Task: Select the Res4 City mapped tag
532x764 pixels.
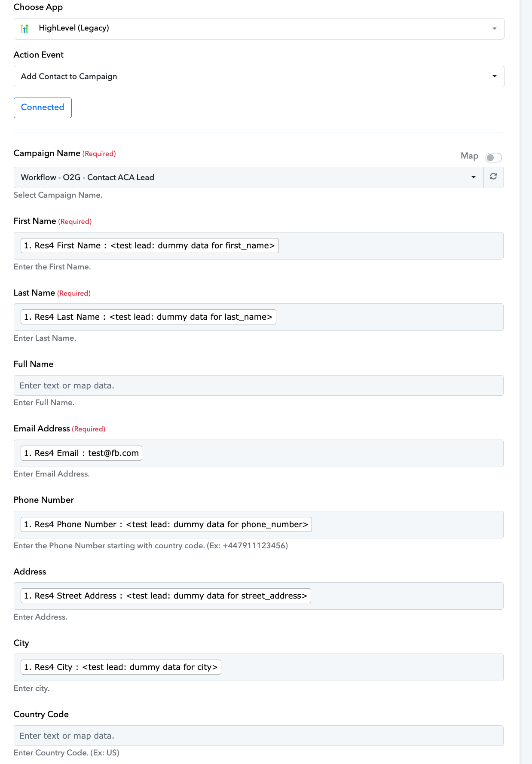Action: pyautogui.click(x=121, y=667)
